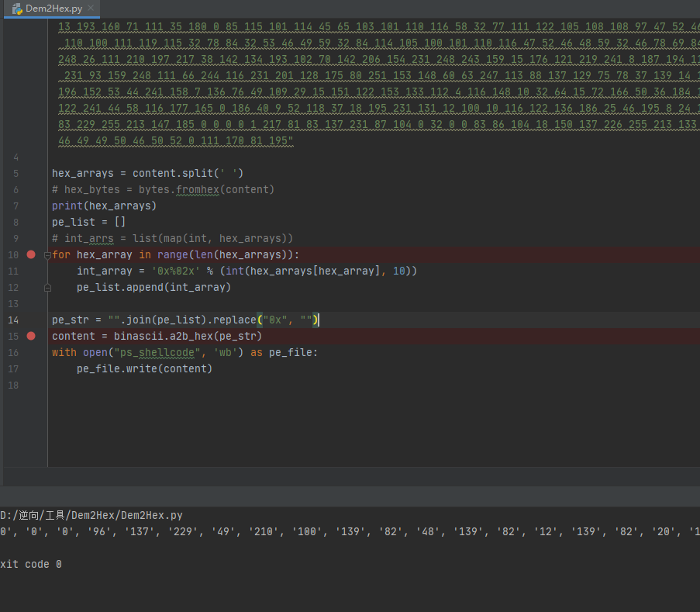Screen dimensions: 700x612
Task: Click line number 9 in the gutter
Action: coord(16,239)
